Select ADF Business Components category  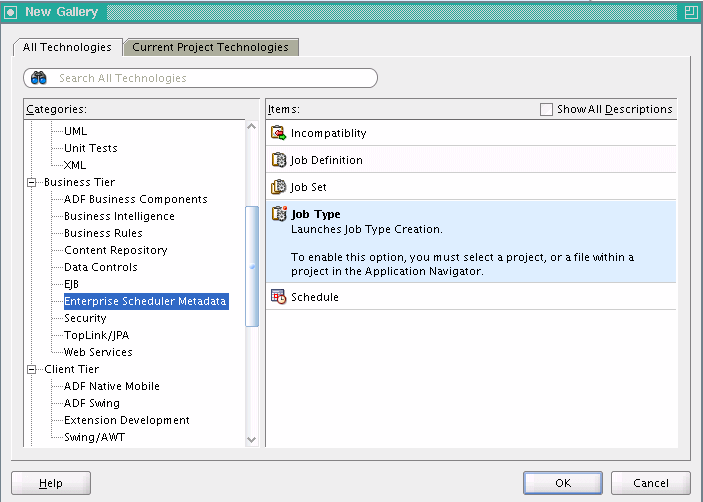tap(135, 199)
